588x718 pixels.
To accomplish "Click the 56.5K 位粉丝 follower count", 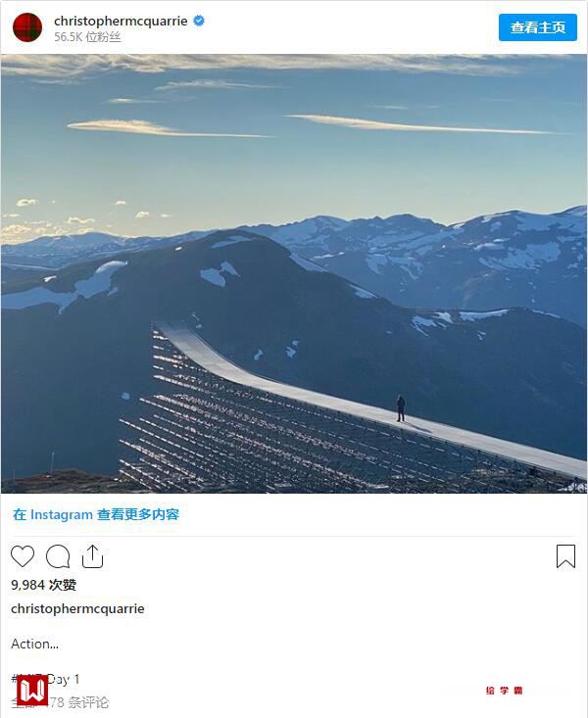I will (87, 37).
